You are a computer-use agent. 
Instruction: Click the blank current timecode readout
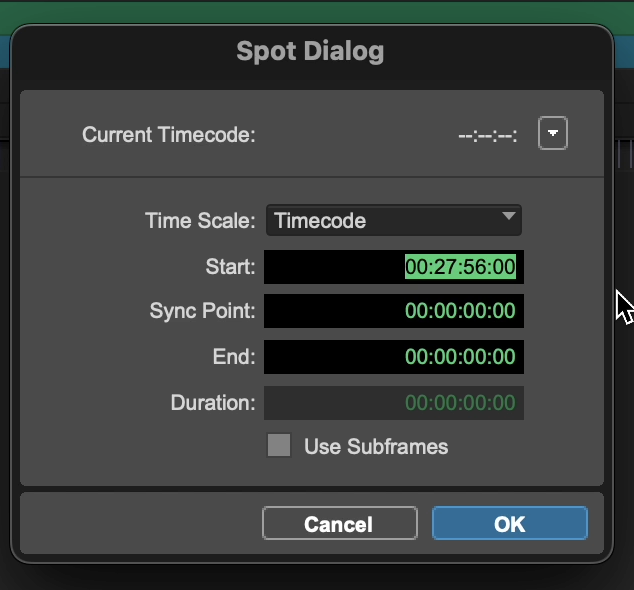pyautogui.click(x=488, y=134)
